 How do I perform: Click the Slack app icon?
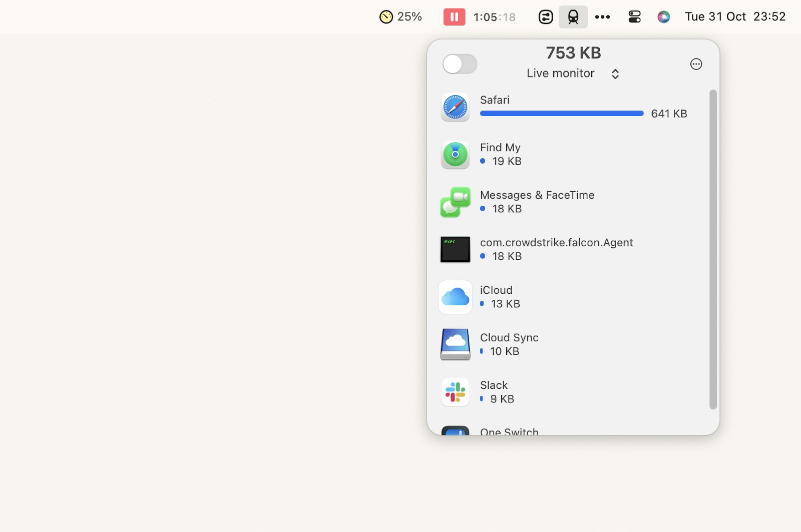(455, 392)
